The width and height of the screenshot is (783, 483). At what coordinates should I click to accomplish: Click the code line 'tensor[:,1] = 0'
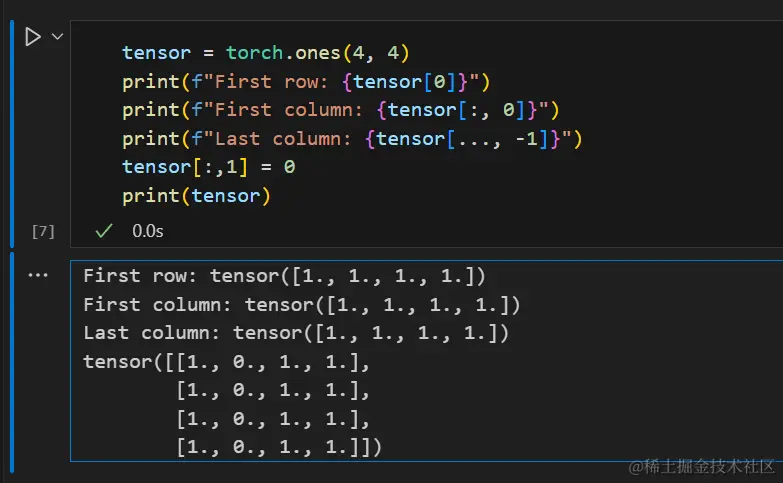(x=209, y=167)
